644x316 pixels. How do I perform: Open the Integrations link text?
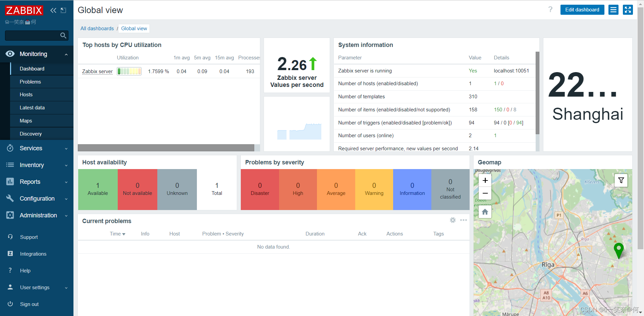[33, 254]
